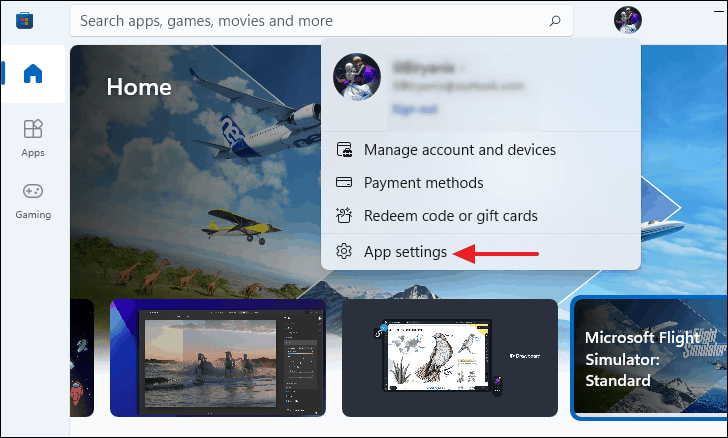The height and width of the screenshot is (438, 728).
Task: Click the Microsoft Store logo icon
Action: point(24,20)
